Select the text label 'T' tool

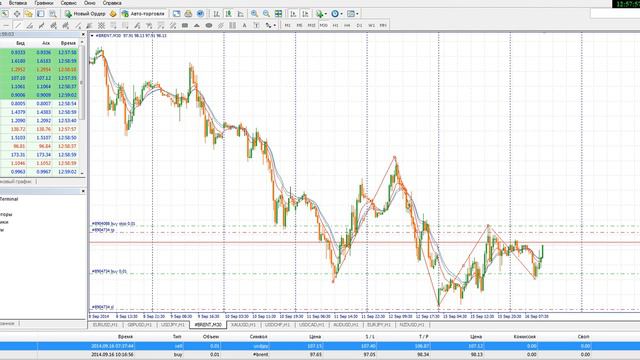pyautogui.click(x=256, y=25)
